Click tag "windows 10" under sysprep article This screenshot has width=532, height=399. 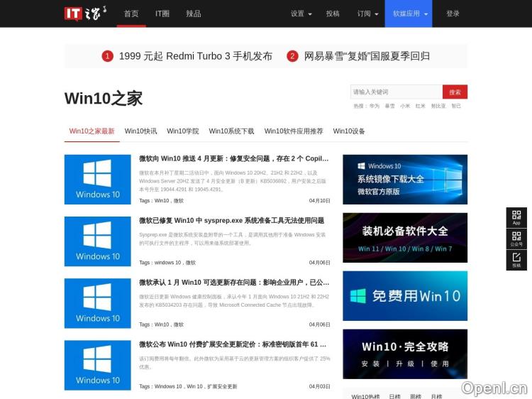click(168, 263)
